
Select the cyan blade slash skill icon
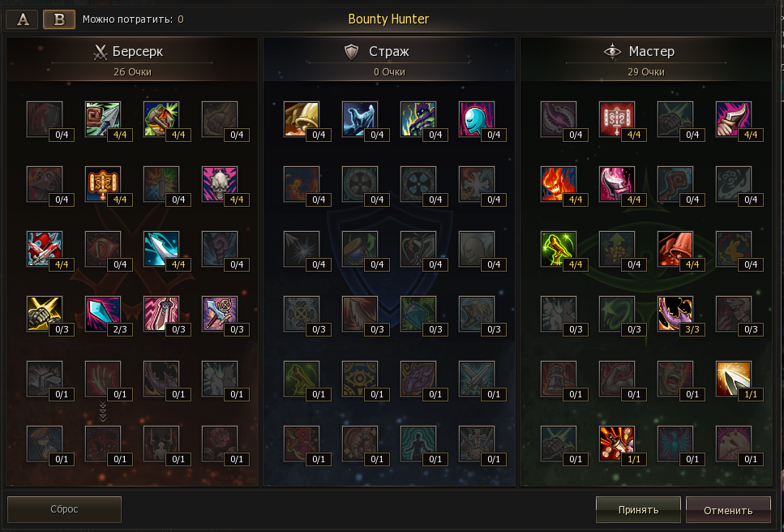(161, 249)
